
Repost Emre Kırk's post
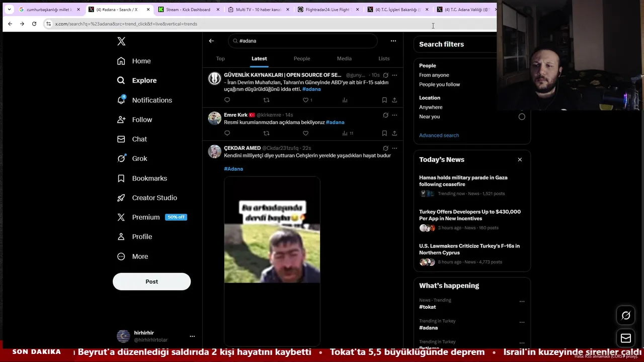coord(266,133)
